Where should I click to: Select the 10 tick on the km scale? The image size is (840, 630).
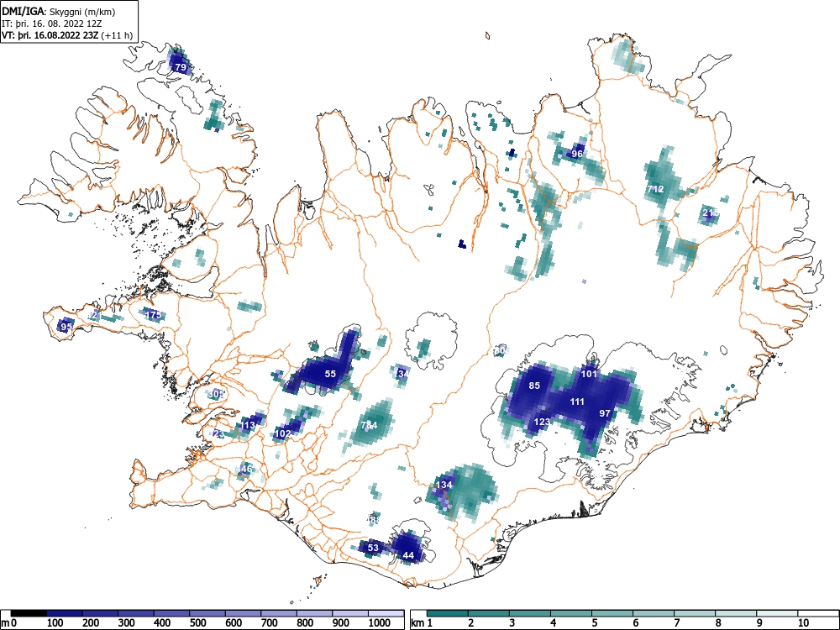(x=802, y=623)
